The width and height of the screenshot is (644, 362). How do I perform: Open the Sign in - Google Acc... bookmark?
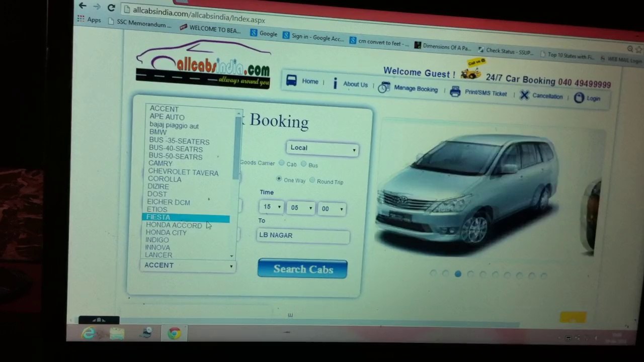tap(313, 37)
